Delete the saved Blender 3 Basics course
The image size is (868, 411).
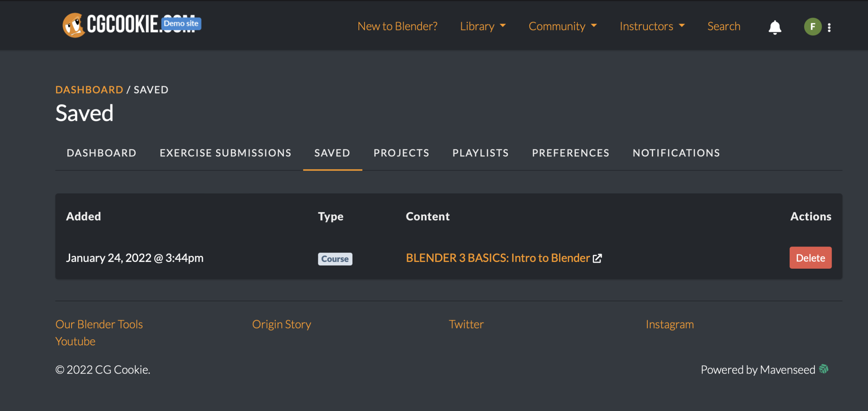pyautogui.click(x=810, y=258)
